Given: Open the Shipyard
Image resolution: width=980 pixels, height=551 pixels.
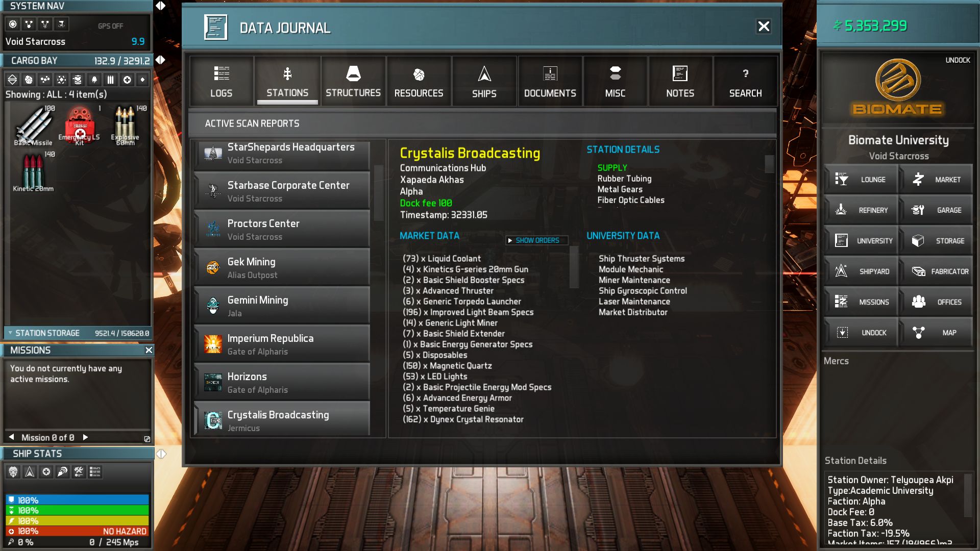Looking at the screenshot, I should (x=861, y=271).
